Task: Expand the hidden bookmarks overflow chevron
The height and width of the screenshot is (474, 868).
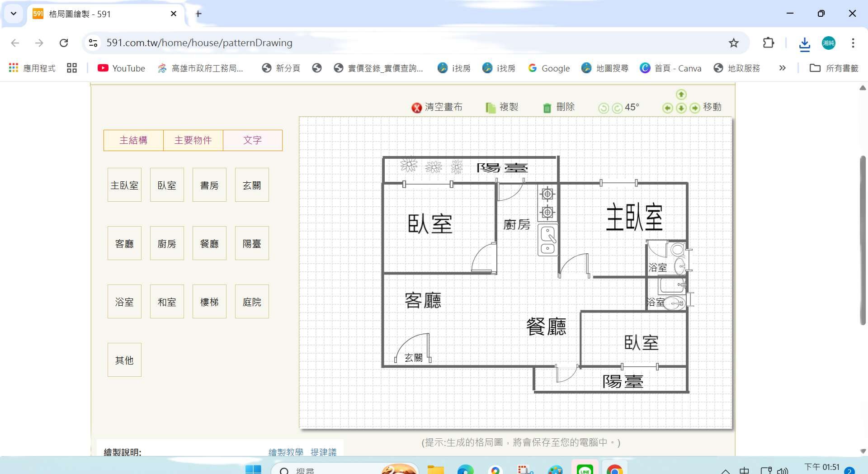Action: 782,68
